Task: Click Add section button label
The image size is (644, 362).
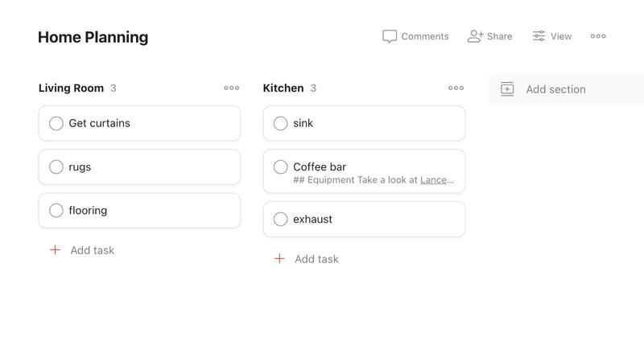Action: pos(555,89)
